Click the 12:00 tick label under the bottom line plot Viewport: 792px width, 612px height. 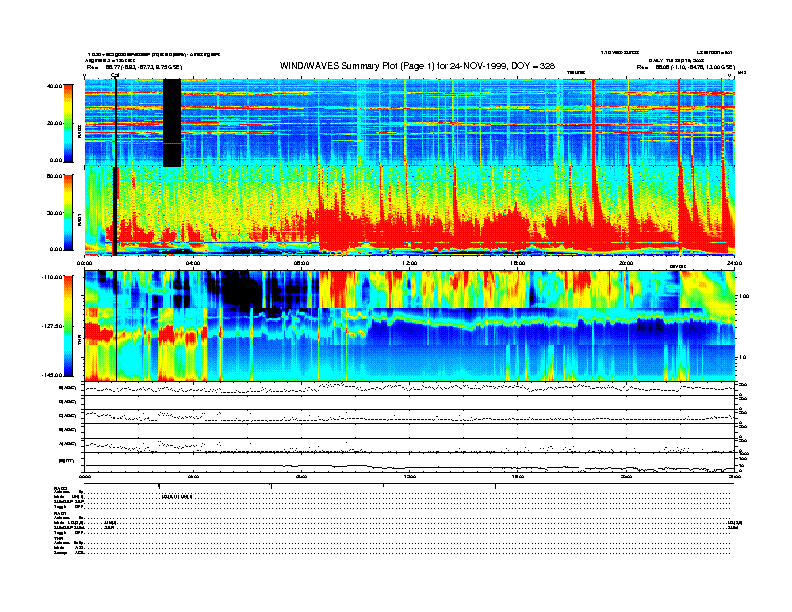click(410, 476)
